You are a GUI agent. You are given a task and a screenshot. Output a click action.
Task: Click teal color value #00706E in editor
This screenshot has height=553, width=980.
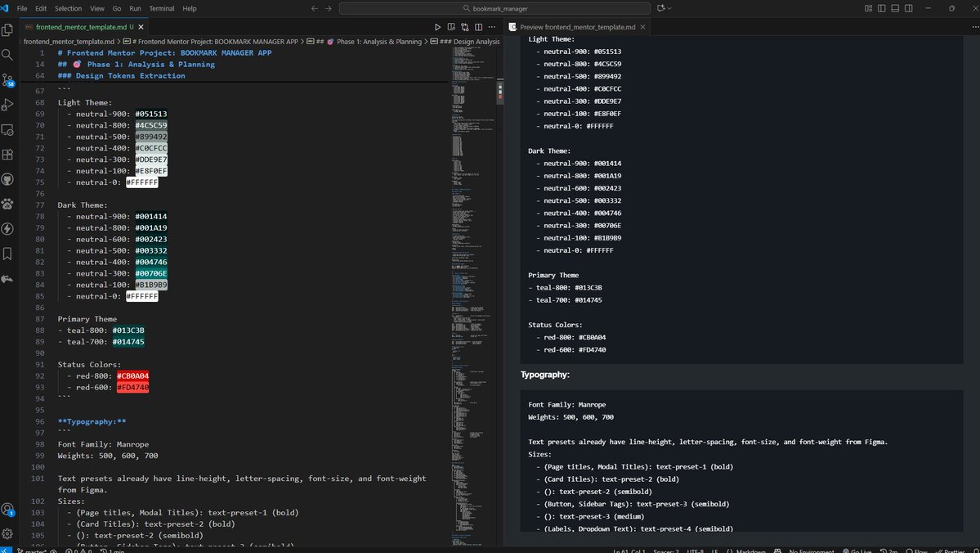151,273
